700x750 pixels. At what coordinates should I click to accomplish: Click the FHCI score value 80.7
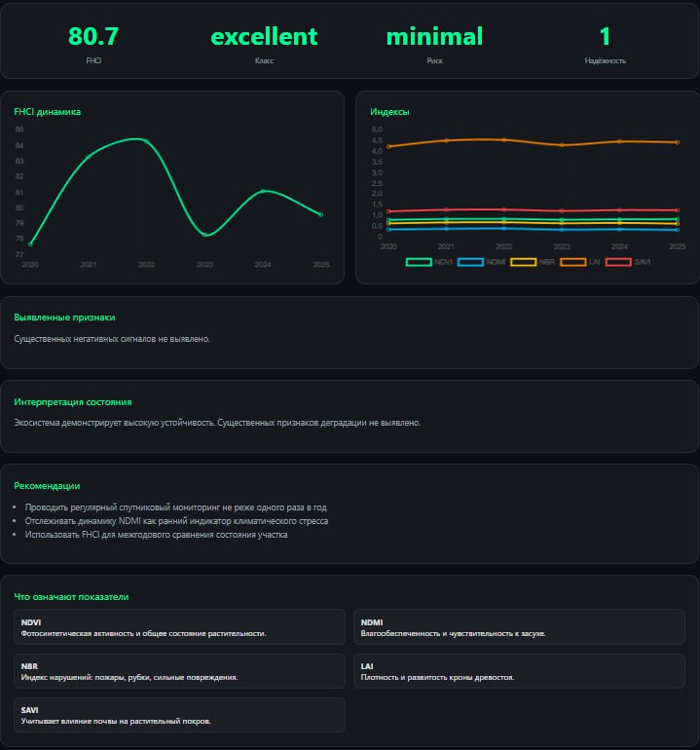coord(93,37)
